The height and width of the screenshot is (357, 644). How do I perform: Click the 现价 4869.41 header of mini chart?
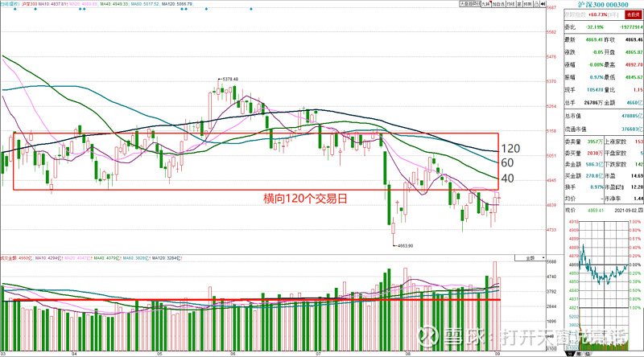click(584, 211)
